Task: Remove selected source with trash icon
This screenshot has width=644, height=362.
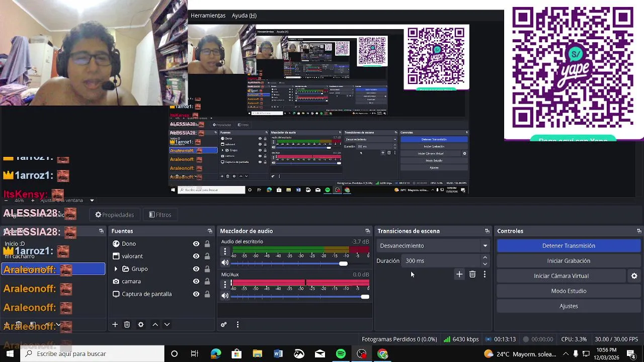Action: [x=127, y=325]
